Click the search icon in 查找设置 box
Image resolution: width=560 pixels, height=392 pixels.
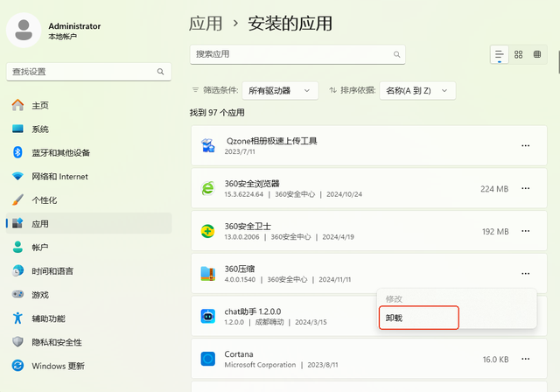pos(160,72)
